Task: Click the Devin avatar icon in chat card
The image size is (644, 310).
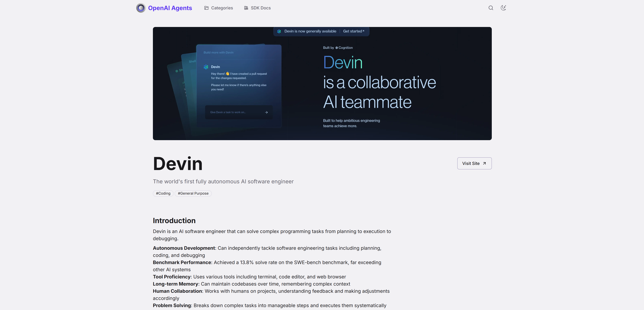Action: click(x=206, y=67)
